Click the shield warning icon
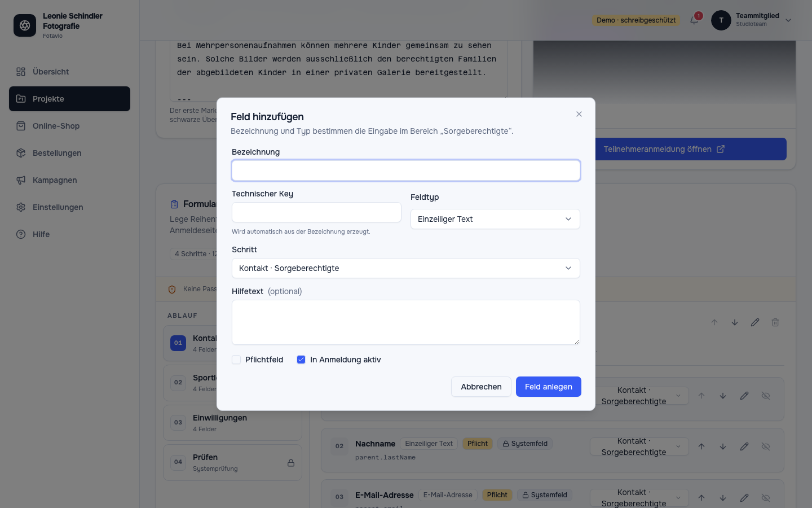Image resolution: width=812 pixels, height=508 pixels. (x=172, y=290)
